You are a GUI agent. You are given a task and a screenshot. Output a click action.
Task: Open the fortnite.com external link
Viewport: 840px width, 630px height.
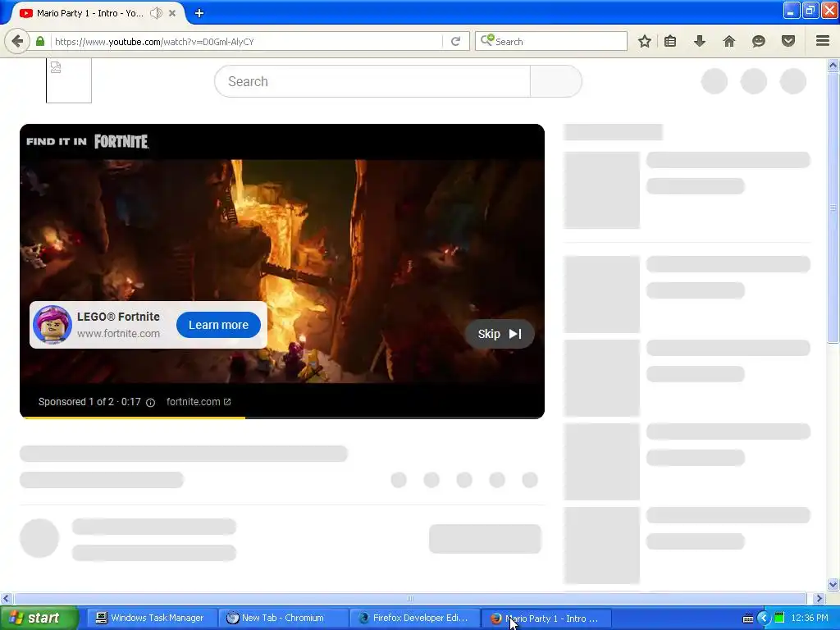tap(199, 402)
